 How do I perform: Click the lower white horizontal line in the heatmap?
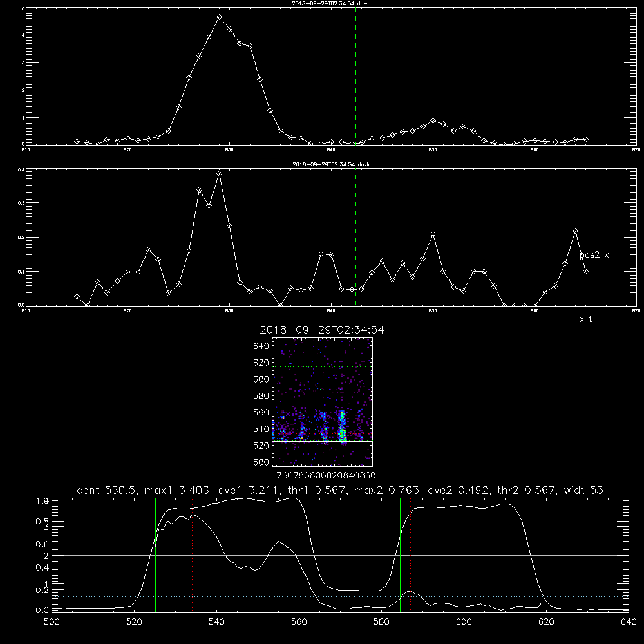[x=322, y=441]
